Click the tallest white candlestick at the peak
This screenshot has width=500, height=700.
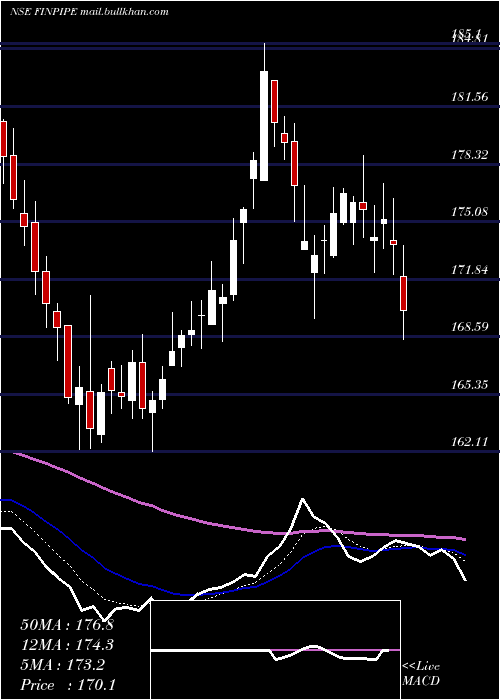(x=264, y=126)
